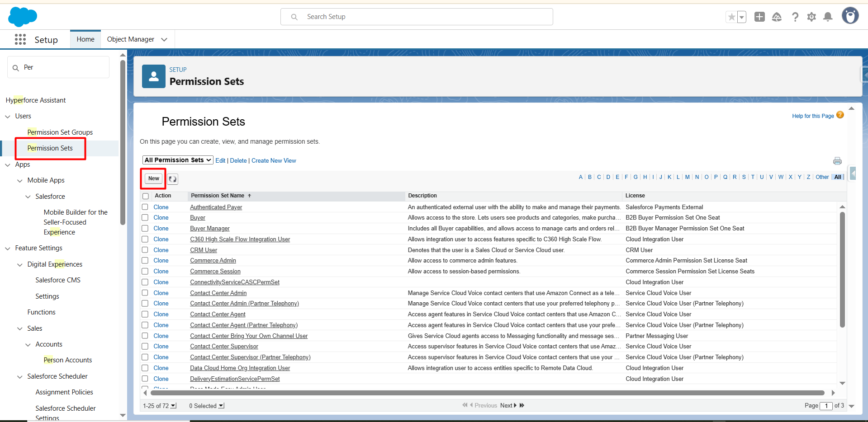Open the notifications bell
Image resolution: width=868 pixels, height=422 pixels.
pos(828,17)
